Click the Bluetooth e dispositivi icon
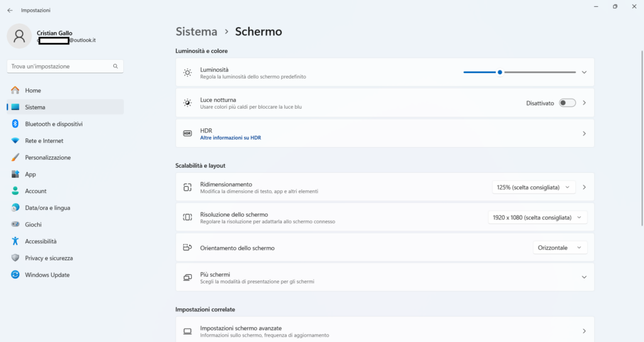Screen dimensions: 644x342 coord(15,124)
